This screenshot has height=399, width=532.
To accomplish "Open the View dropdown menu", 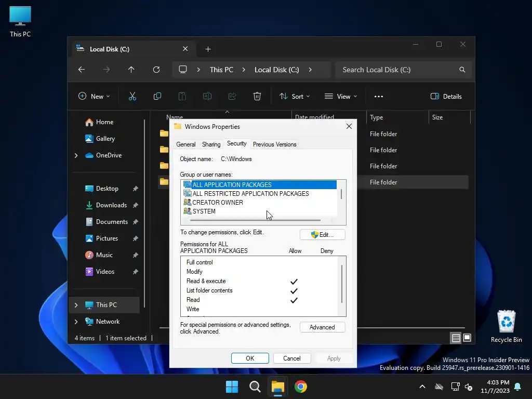I will pyautogui.click(x=341, y=96).
